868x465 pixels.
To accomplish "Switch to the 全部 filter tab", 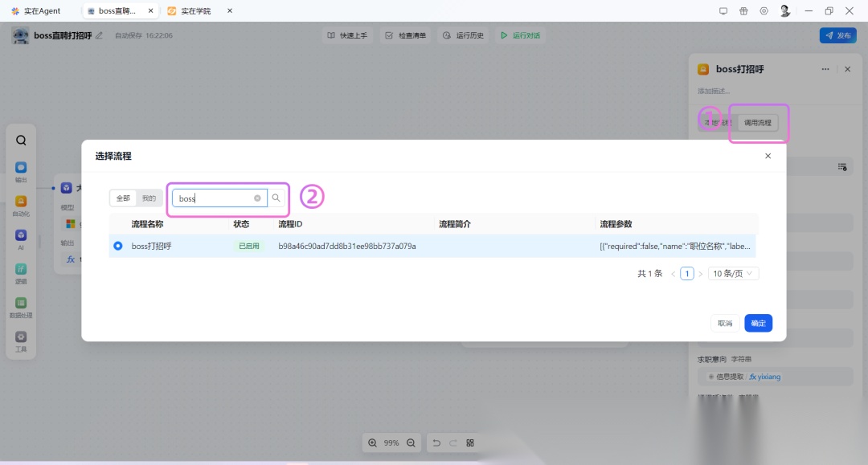I will click(123, 198).
